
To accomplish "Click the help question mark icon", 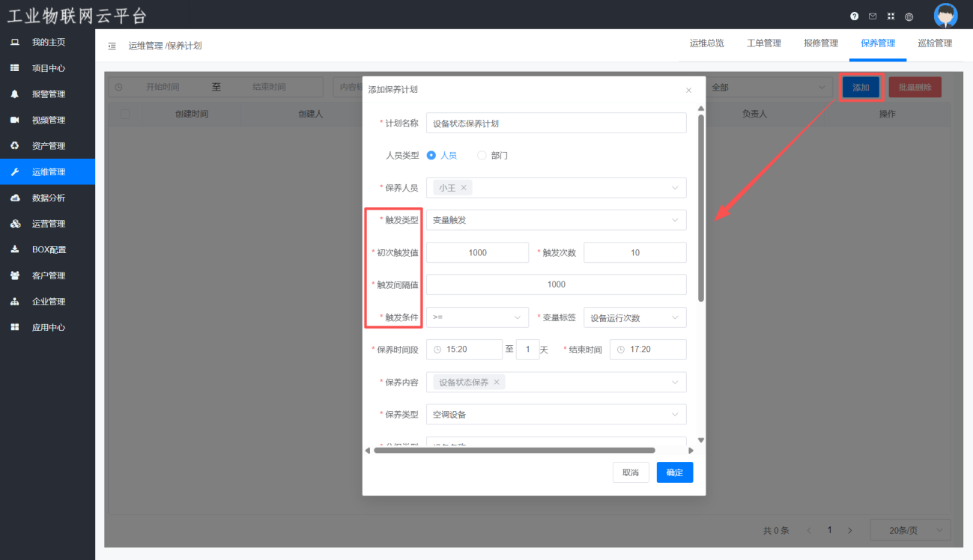I will 855,16.
